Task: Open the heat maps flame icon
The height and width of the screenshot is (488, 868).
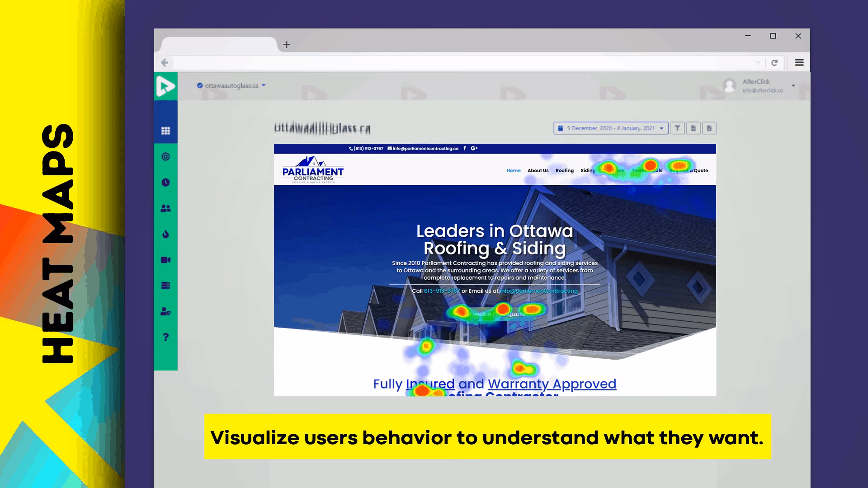Action: click(165, 234)
